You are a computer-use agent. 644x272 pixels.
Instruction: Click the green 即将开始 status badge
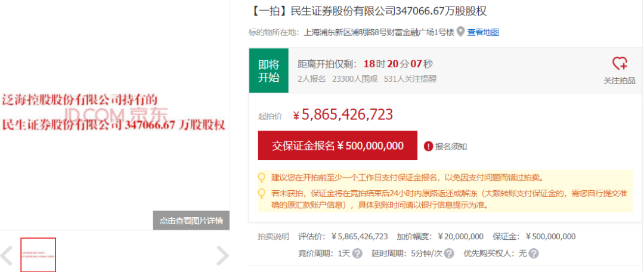(268, 71)
